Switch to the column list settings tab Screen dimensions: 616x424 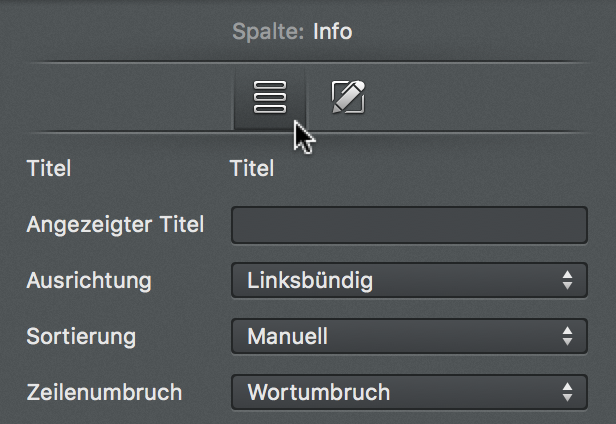(270, 97)
